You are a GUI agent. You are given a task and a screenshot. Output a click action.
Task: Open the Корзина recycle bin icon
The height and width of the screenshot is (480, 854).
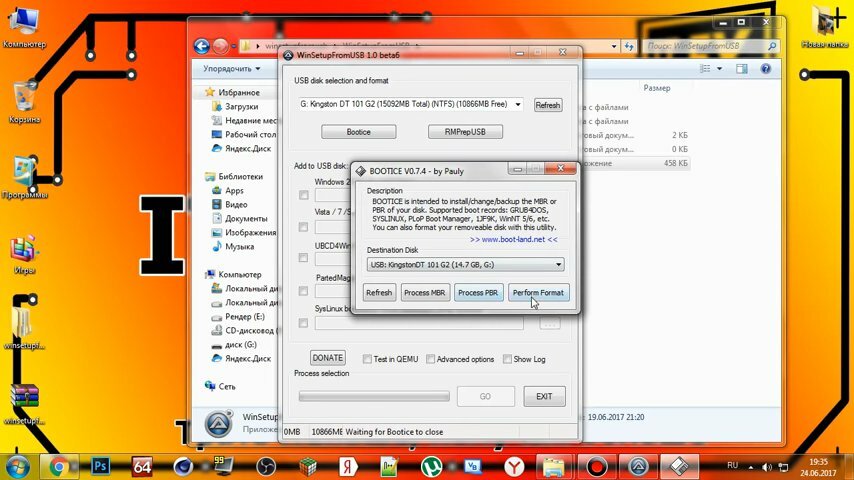click(24, 101)
